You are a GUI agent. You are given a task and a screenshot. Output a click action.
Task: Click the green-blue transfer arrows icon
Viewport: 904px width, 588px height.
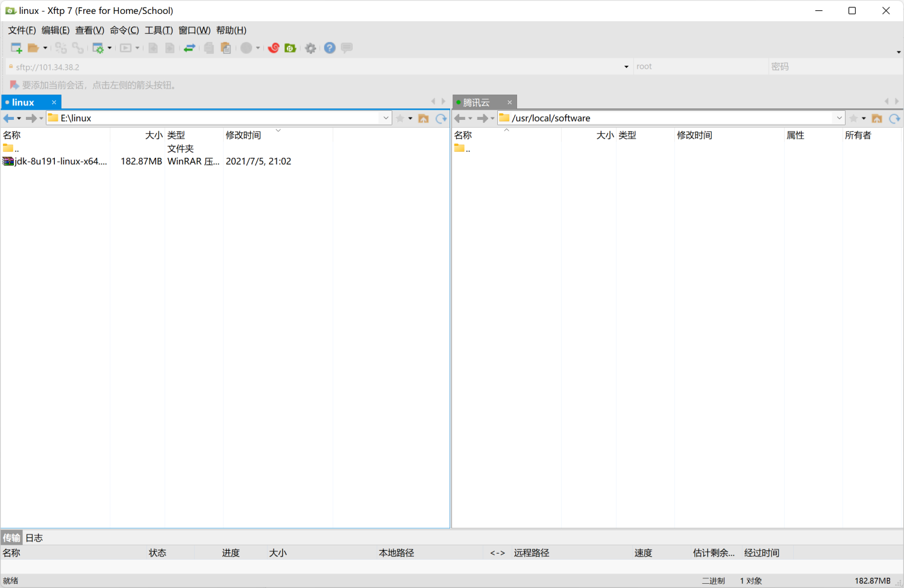189,48
